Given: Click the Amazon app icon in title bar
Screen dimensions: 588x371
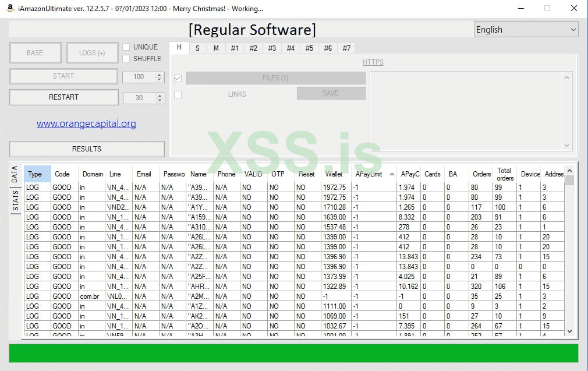Looking at the screenshot, I should [x=10, y=8].
